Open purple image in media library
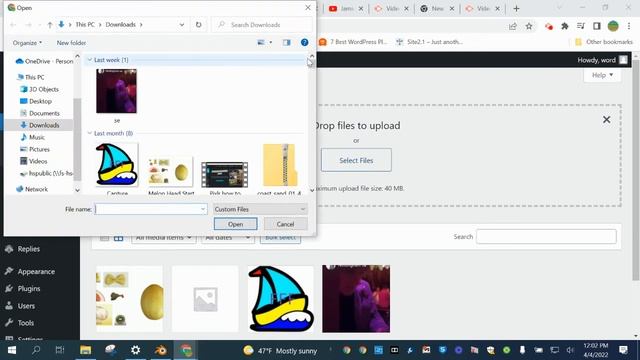Screen dimensions: 640x360 pos(356,299)
